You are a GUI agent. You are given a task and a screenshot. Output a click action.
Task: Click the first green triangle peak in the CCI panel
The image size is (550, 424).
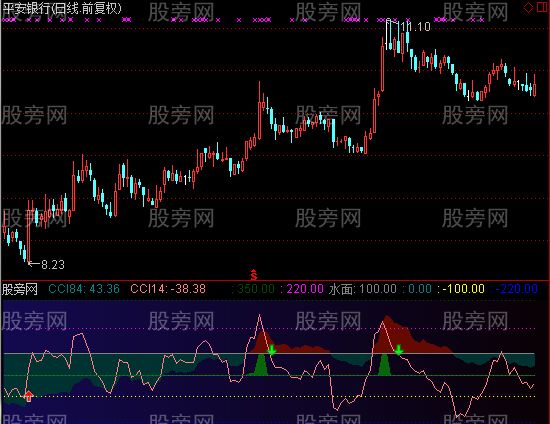click(261, 365)
